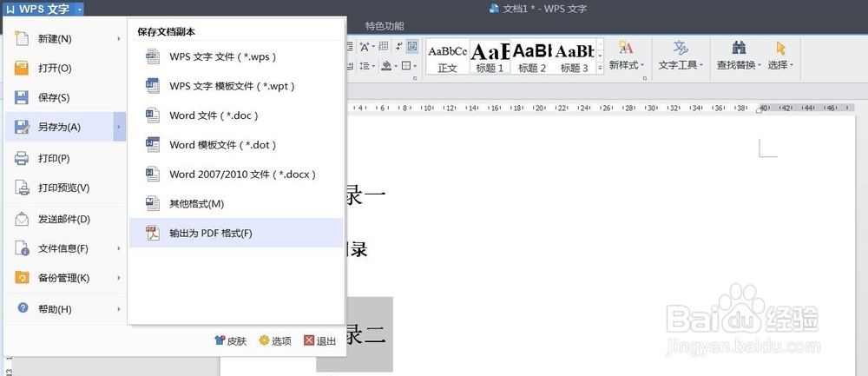868x376 pixels.
Task: Click the 新建 blank document icon
Action: [21, 39]
